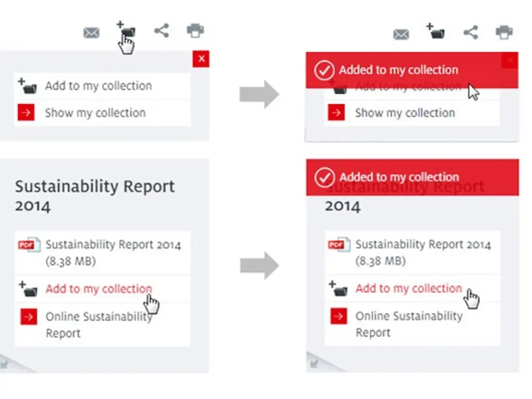The image size is (532, 399).
Task: Click red 'Add to my collection' link in left card
Action: click(x=99, y=289)
